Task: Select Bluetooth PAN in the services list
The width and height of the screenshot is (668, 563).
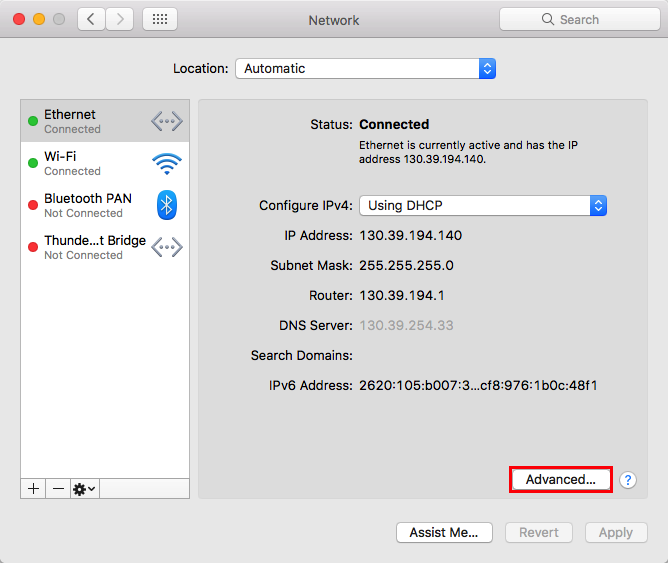Action: coord(105,205)
